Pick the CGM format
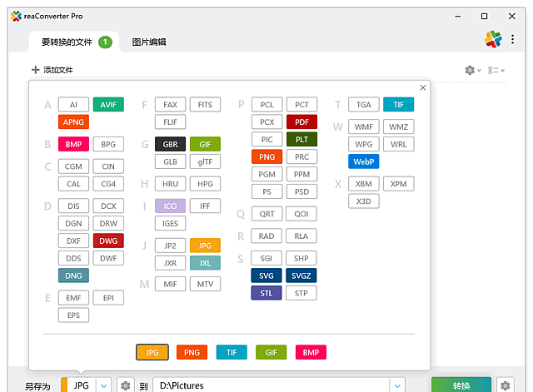The image size is (533, 392). point(73,166)
